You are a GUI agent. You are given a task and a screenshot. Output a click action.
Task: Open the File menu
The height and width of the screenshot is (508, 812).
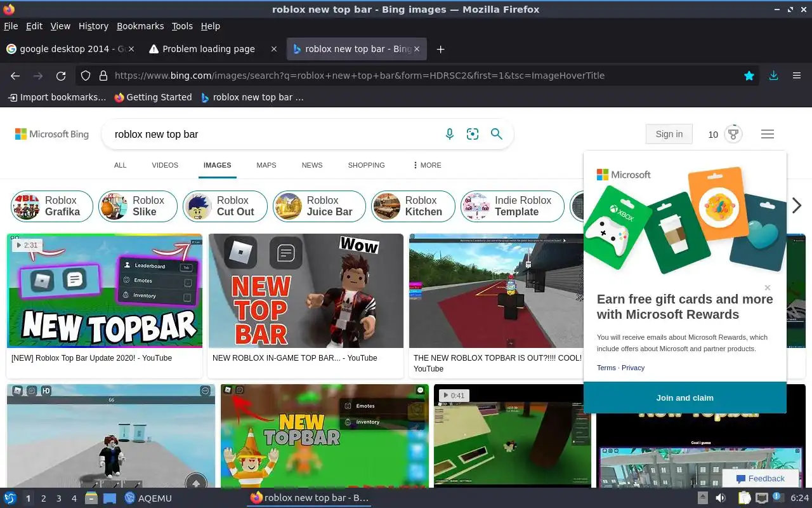pyautogui.click(x=11, y=26)
